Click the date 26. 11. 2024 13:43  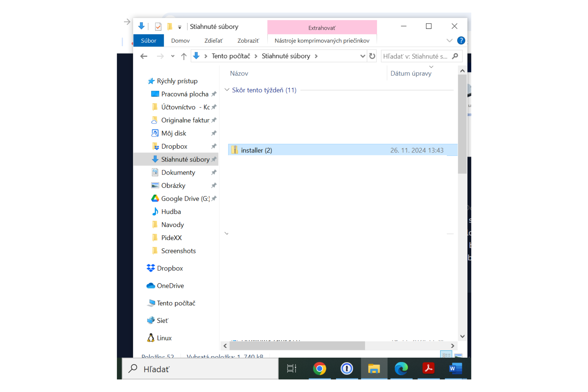tap(417, 150)
